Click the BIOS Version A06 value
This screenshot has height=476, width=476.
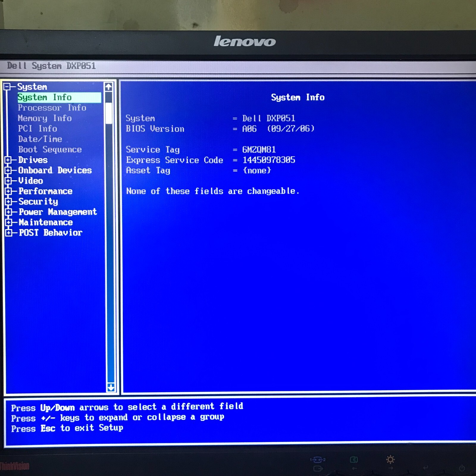[x=278, y=129]
